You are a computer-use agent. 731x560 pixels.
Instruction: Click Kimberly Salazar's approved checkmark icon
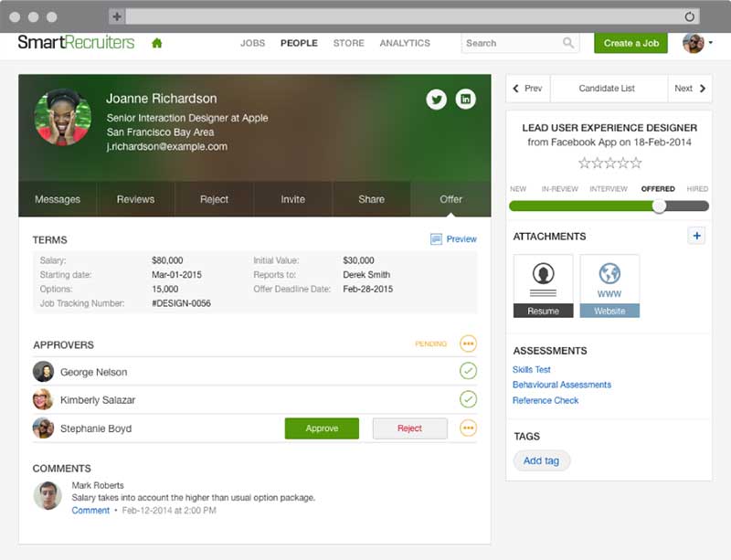tap(468, 399)
